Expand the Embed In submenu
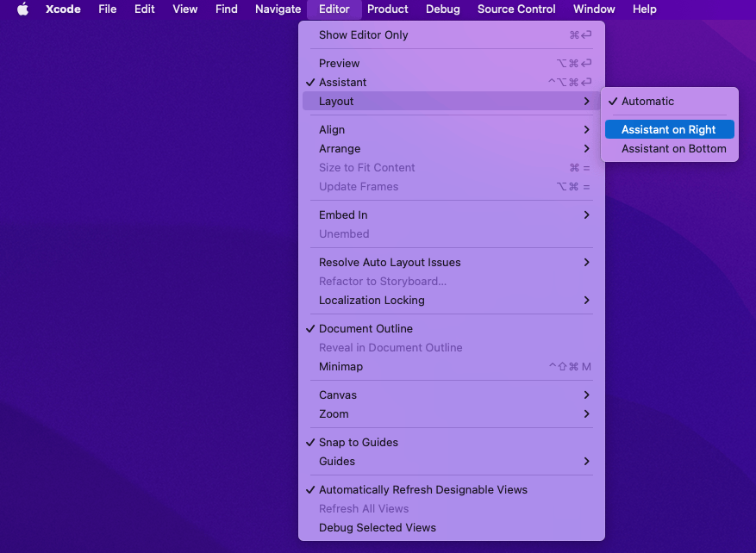756x553 pixels. pyautogui.click(x=452, y=214)
